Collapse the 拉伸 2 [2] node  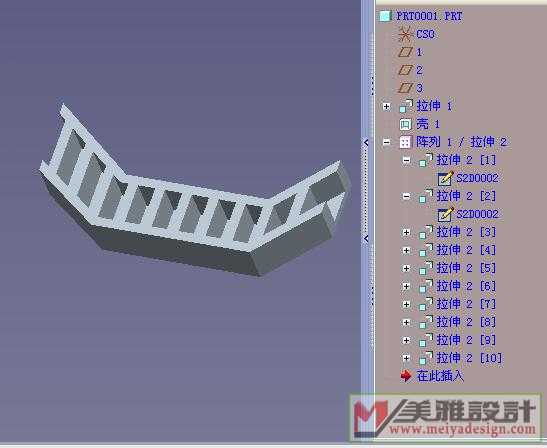point(406,196)
